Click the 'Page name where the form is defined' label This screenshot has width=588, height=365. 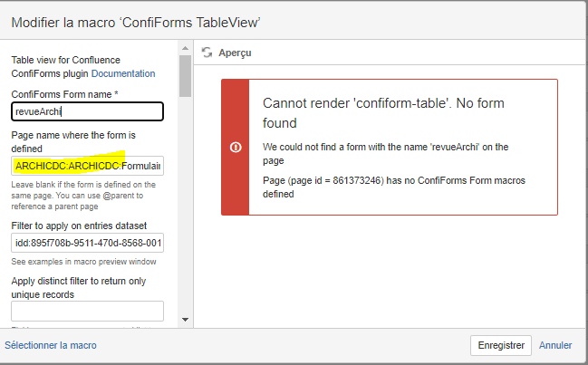pos(73,141)
